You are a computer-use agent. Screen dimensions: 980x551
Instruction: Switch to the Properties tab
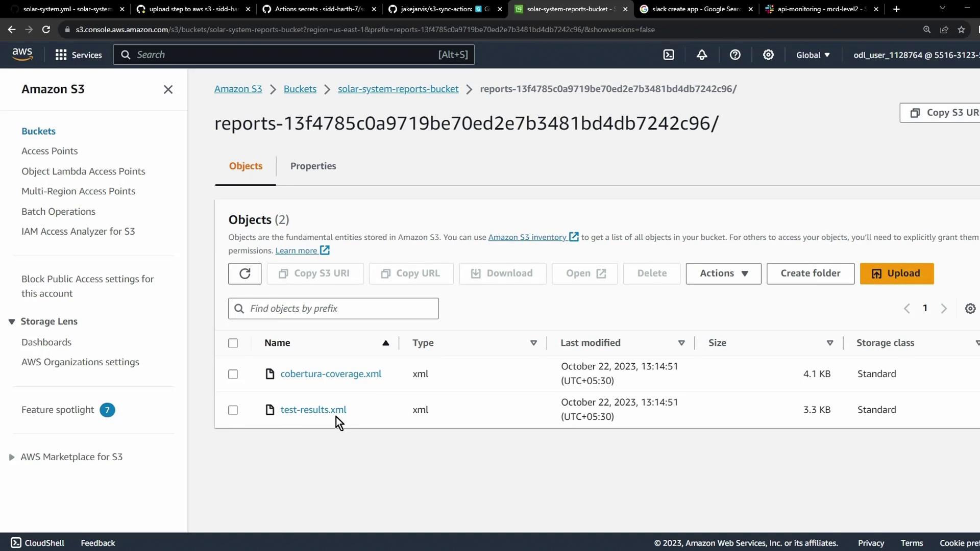[x=313, y=166]
